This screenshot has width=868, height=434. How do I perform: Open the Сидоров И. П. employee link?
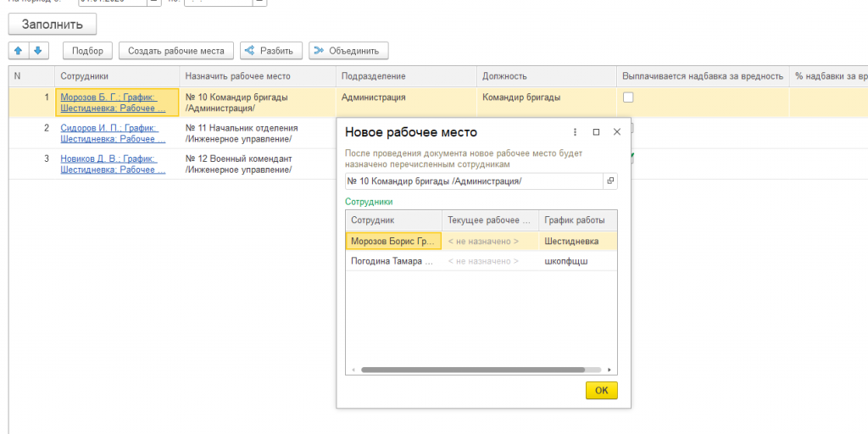(x=113, y=133)
